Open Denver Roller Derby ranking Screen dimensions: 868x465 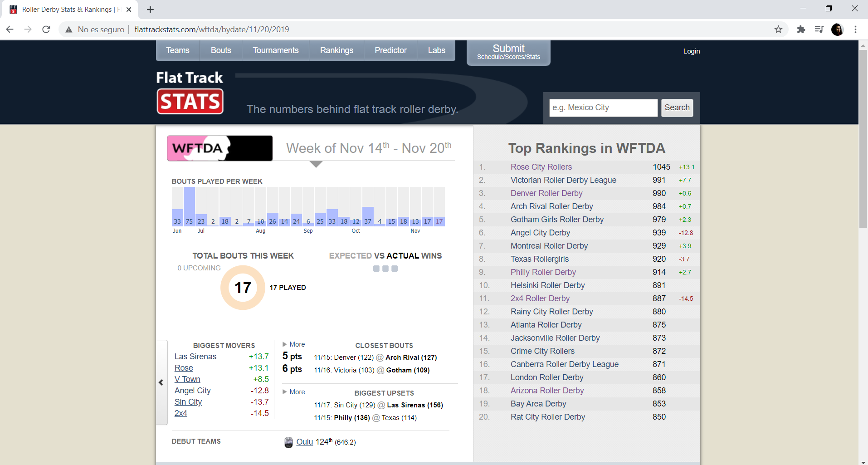(x=546, y=193)
